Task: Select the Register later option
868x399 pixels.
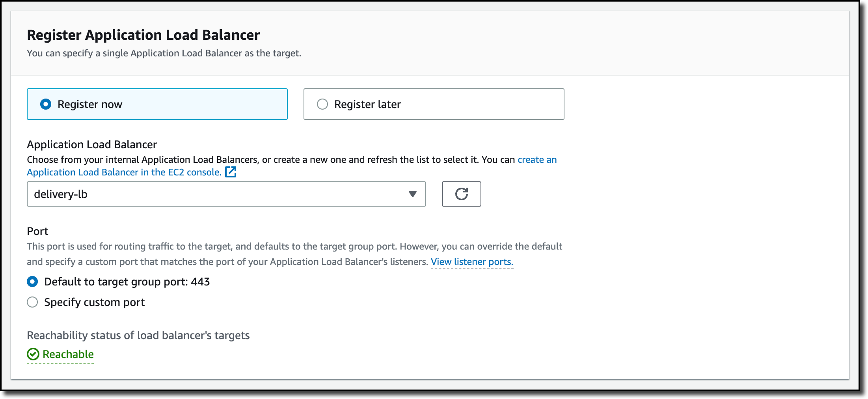Action: [x=434, y=104]
